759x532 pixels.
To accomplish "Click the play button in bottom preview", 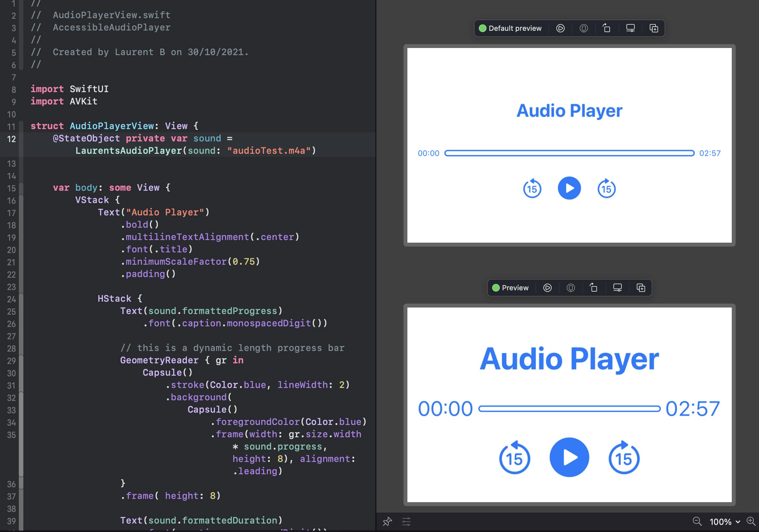I will [569, 457].
